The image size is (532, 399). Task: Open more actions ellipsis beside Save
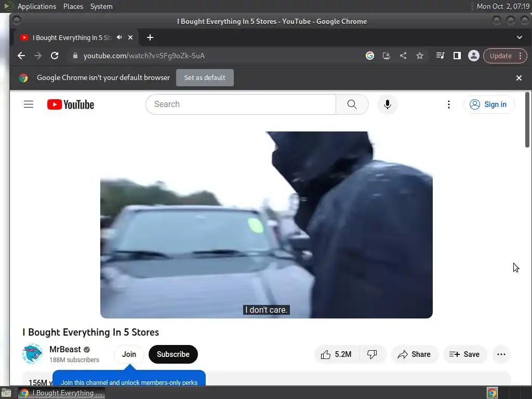[501, 354]
